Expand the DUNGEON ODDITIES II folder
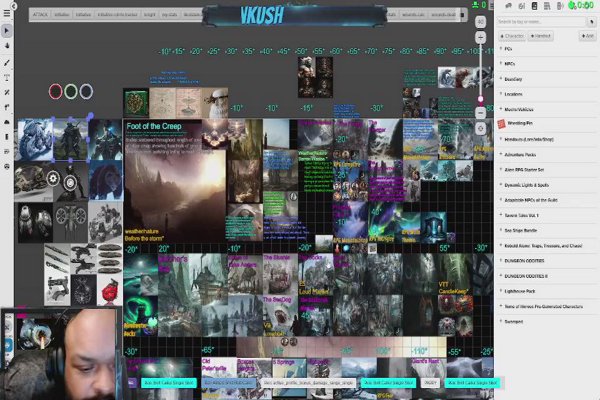 tap(546, 276)
